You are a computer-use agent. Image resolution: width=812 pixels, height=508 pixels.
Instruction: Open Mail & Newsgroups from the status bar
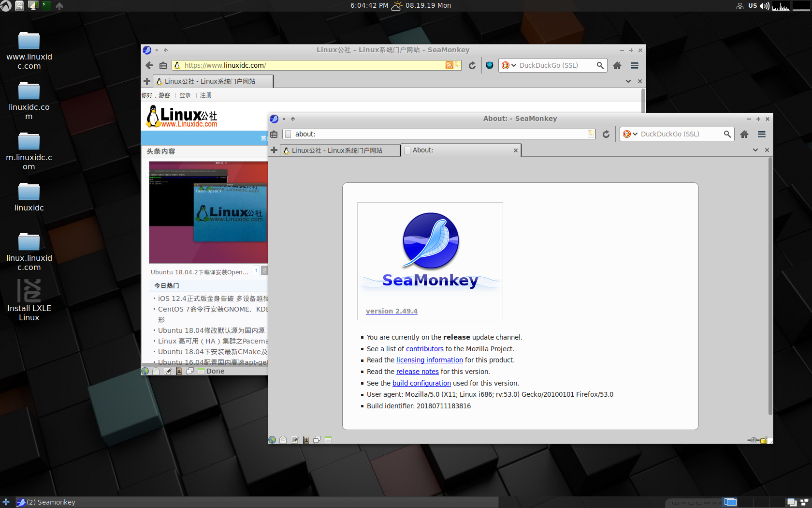pyautogui.click(x=283, y=440)
